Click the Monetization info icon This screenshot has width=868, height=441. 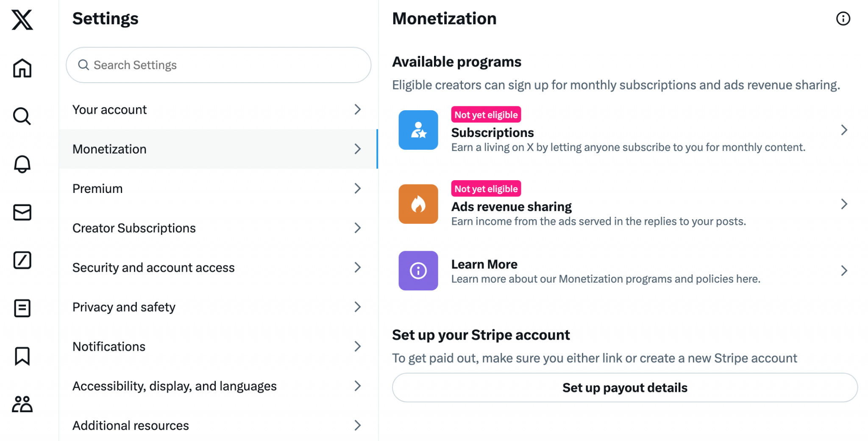point(843,19)
